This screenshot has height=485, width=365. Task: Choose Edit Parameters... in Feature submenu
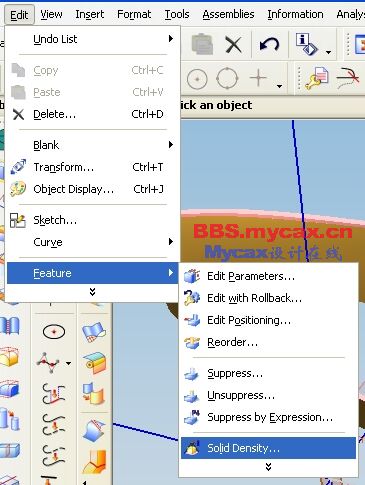click(269, 276)
